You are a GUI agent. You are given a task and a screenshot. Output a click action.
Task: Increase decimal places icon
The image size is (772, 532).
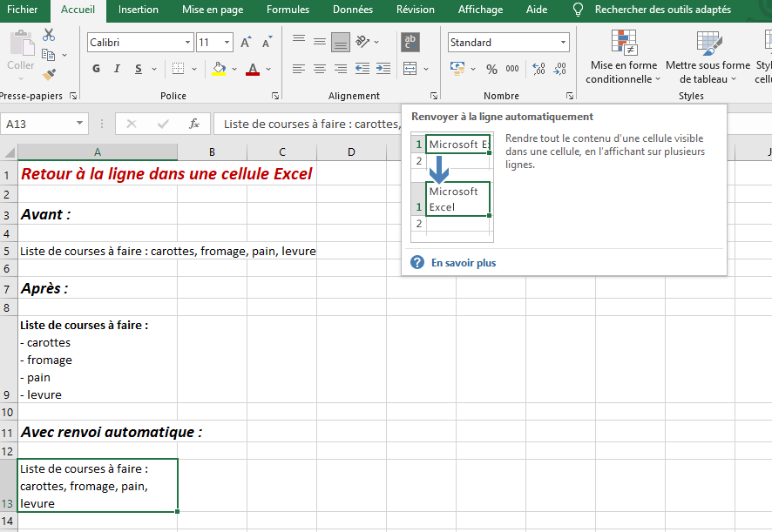point(539,69)
